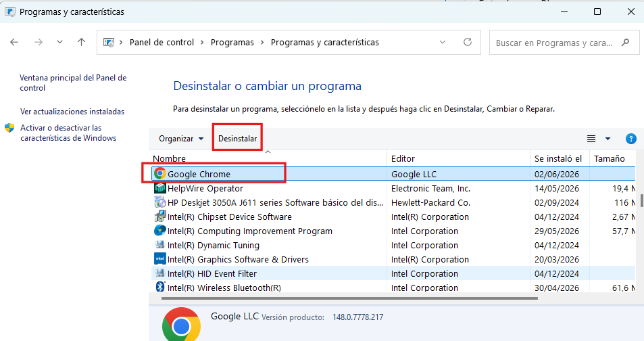Maximize the Programas y características window
This screenshot has height=341, width=644.
pyautogui.click(x=597, y=12)
